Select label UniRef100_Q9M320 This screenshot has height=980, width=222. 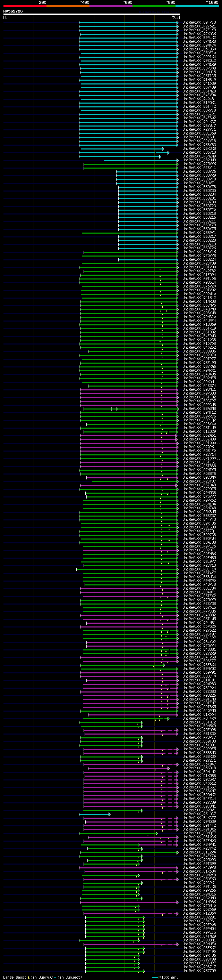(x=199, y=316)
